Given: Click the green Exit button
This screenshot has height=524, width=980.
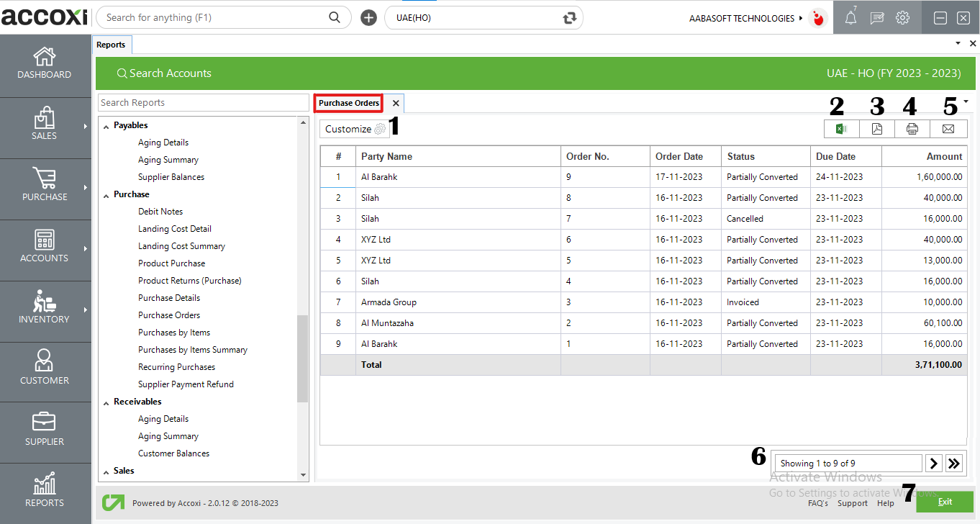Looking at the screenshot, I should click(944, 502).
